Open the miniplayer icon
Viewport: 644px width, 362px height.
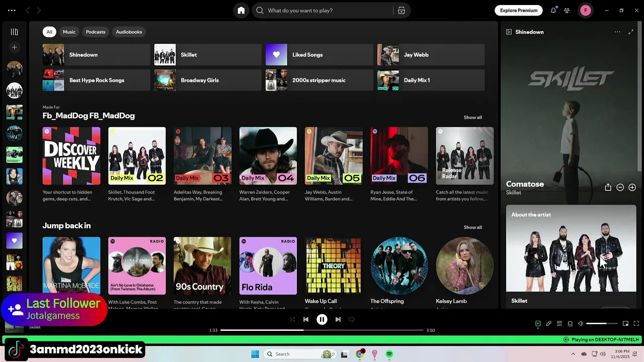[625, 324]
